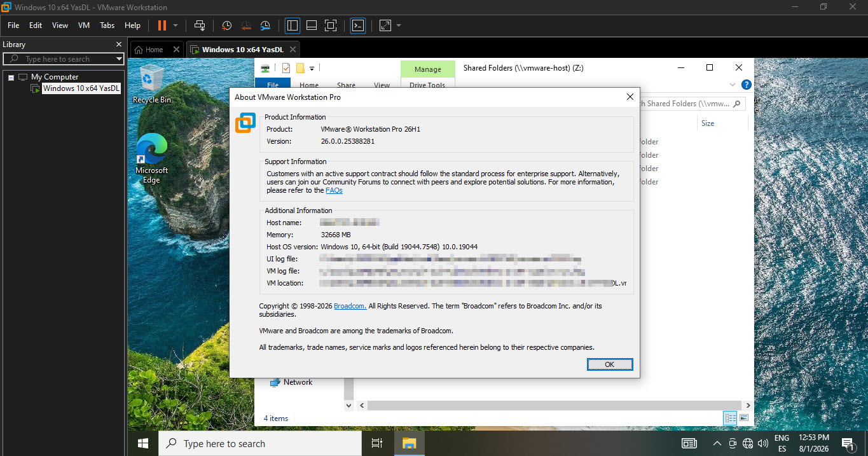Open the Explorer Share ribbon tab
The width and height of the screenshot is (868, 456).
click(347, 85)
